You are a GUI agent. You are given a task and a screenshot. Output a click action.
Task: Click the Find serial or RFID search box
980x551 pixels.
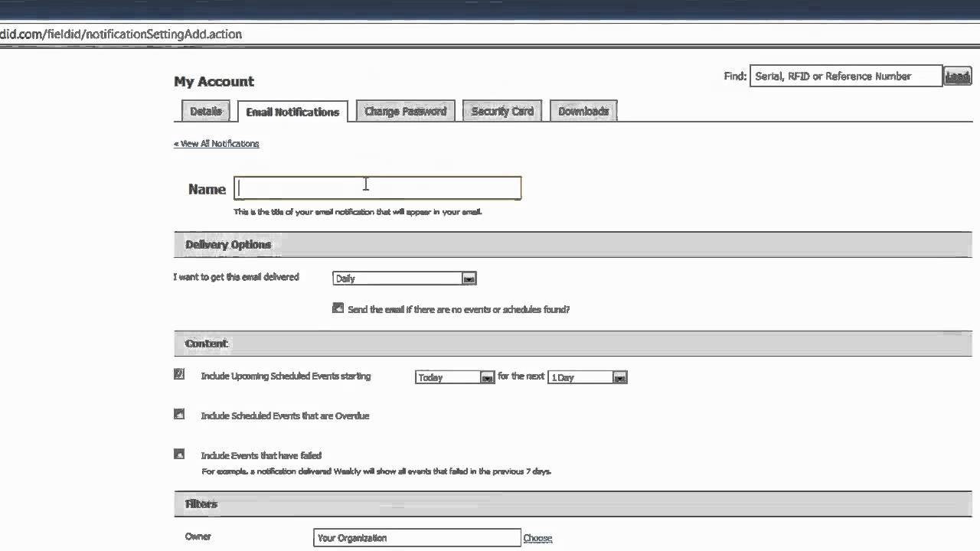846,76
